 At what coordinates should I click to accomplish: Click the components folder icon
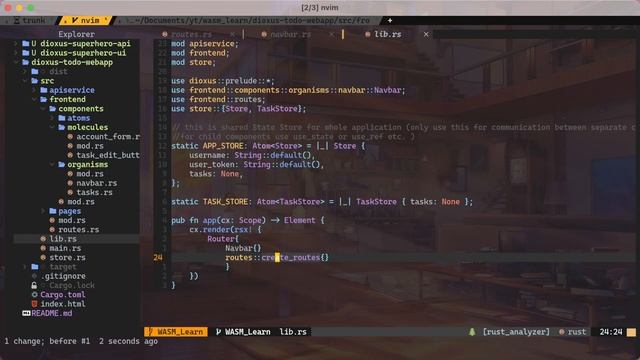pos(53,109)
